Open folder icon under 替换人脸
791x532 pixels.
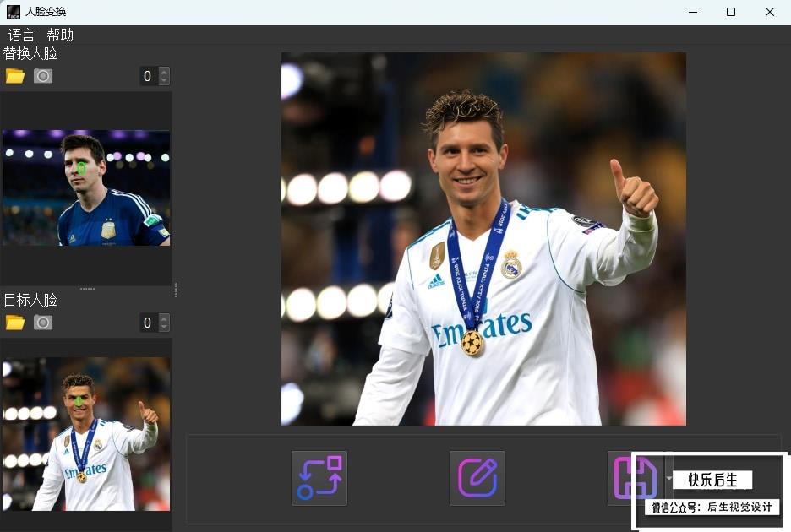[15, 76]
